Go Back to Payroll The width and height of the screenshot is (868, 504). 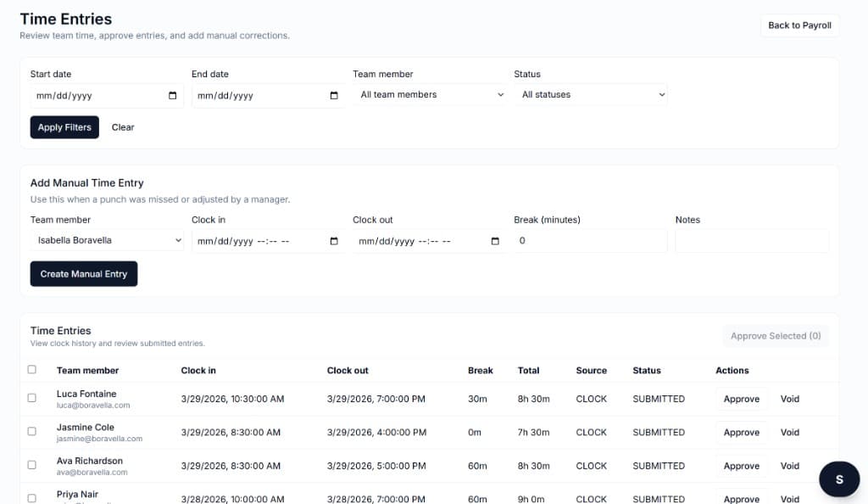798,25
